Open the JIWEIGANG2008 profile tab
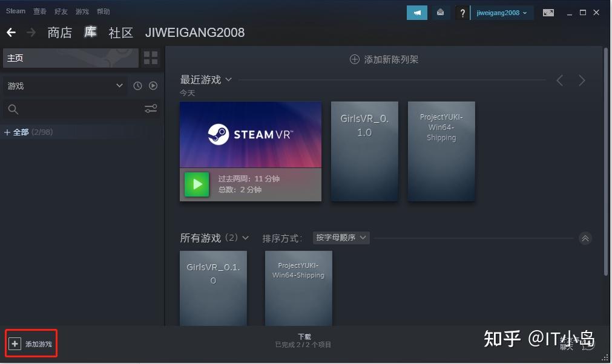612x364 pixels. pos(195,32)
